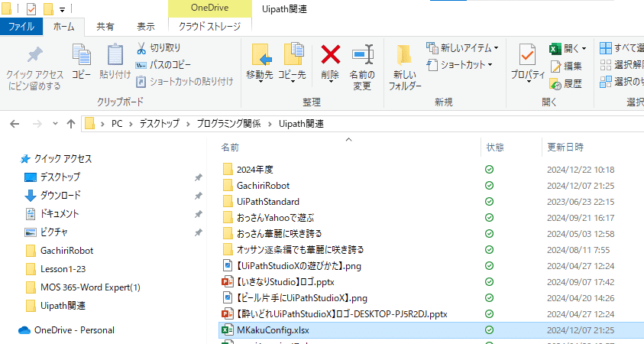Open MOS 365-Word Expert(1) folder
The height and width of the screenshot is (344, 644).
tap(83, 287)
